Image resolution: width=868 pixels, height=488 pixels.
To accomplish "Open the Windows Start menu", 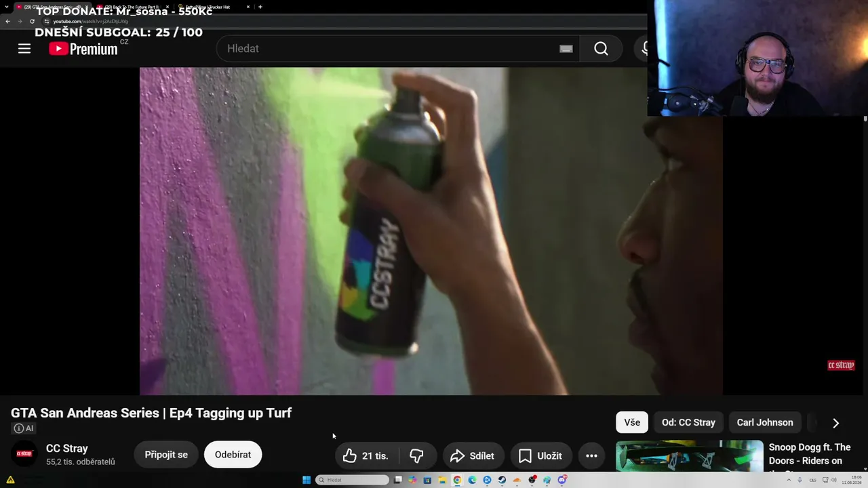I will click(x=307, y=480).
